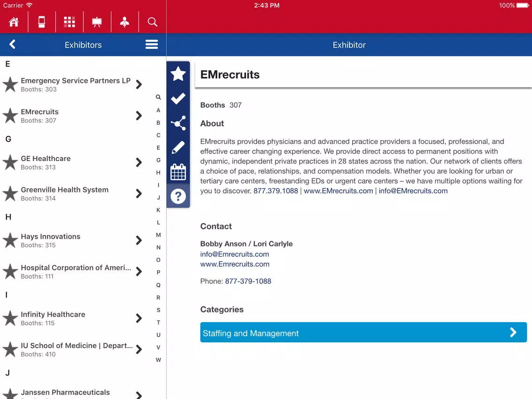Image resolution: width=532 pixels, height=399 pixels.
Task: Toggle favorite star for EMrecruits in list
Action: coord(10,116)
